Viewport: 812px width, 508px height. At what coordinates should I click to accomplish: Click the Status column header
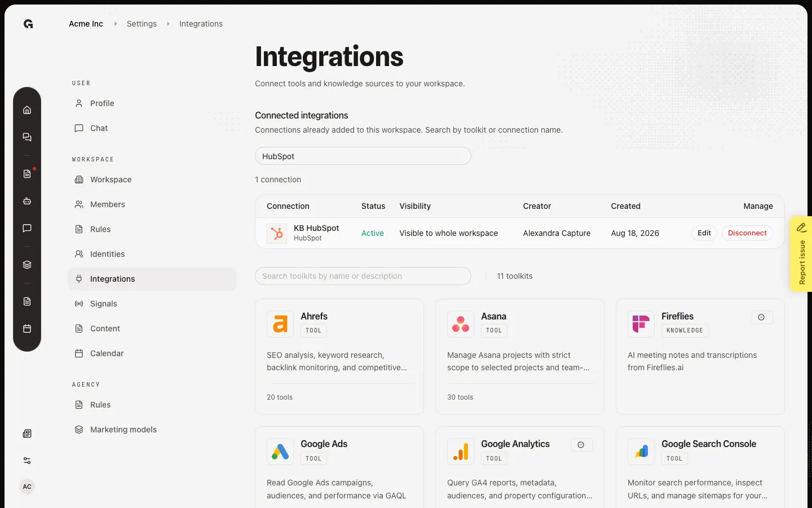click(x=373, y=206)
